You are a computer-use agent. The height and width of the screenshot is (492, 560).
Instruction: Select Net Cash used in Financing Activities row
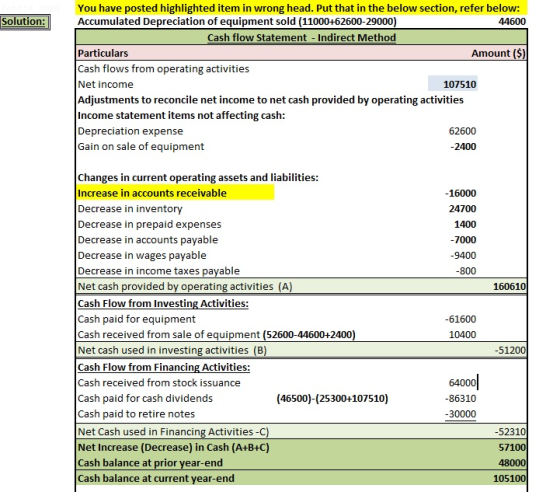[301, 432]
